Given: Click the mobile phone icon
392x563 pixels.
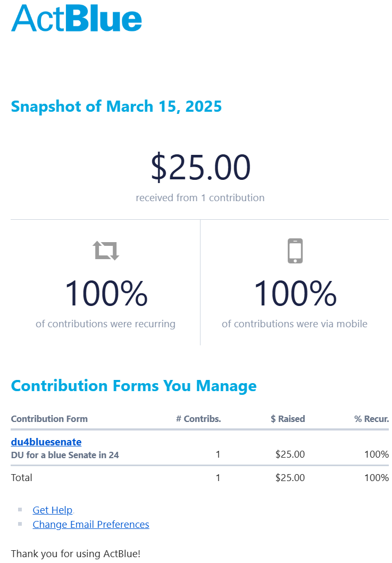Looking at the screenshot, I should [x=295, y=251].
